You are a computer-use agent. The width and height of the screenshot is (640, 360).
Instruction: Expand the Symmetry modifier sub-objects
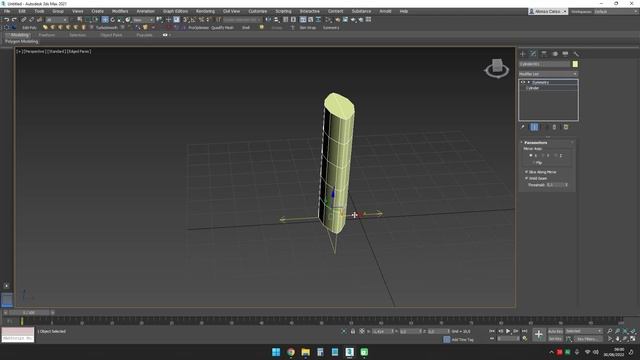[529, 82]
